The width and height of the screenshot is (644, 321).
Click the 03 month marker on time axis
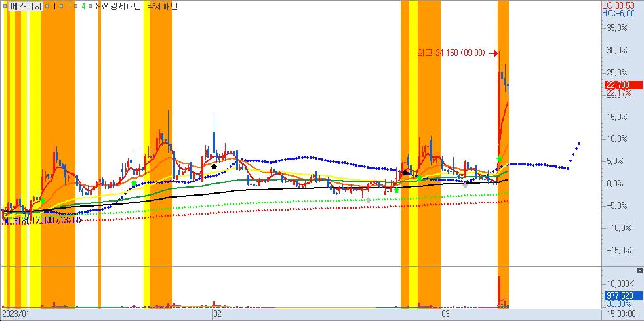tap(445, 314)
